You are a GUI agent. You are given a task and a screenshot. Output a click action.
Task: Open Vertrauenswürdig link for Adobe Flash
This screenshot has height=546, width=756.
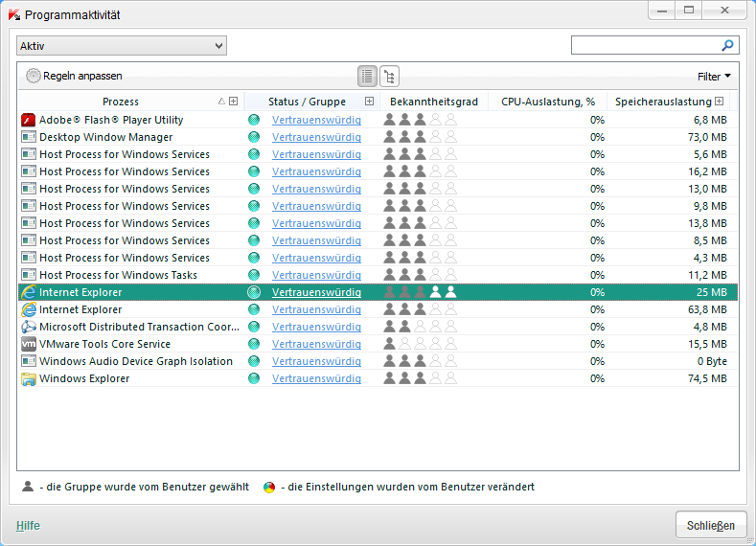(316, 120)
